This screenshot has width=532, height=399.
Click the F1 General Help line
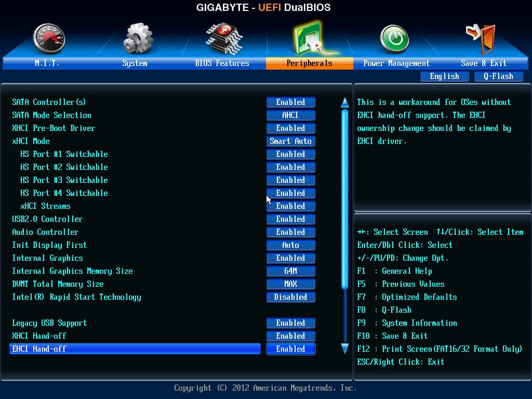tap(395, 271)
